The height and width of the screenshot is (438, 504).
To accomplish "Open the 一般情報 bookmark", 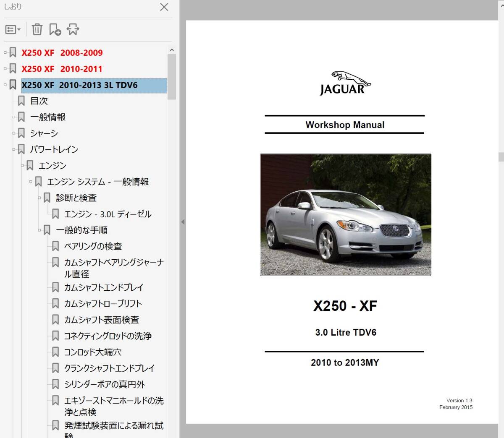I will point(48,117).
